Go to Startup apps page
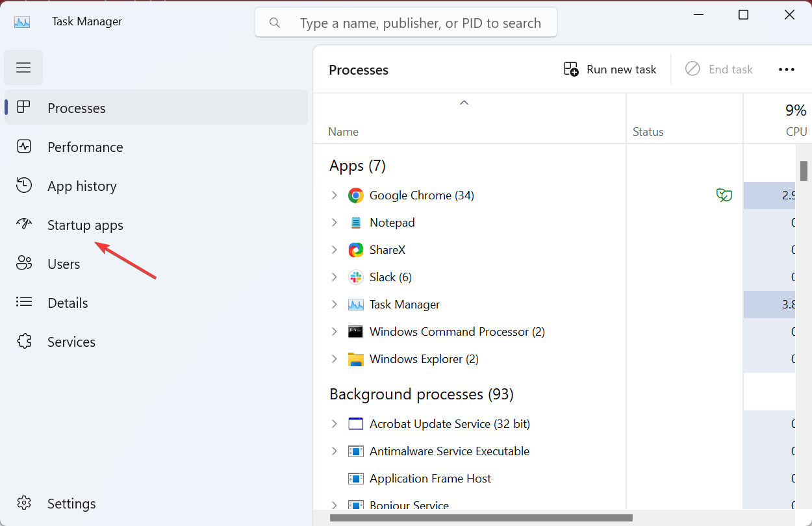This screenshot has height=526, width=812. click(x=156, y=225)
